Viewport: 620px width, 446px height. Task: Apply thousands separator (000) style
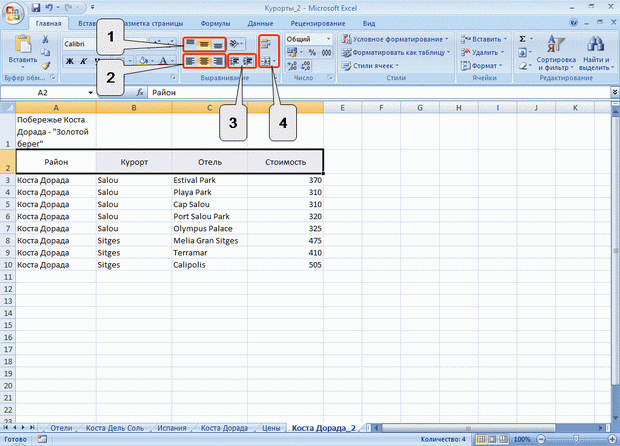[326, 52]
